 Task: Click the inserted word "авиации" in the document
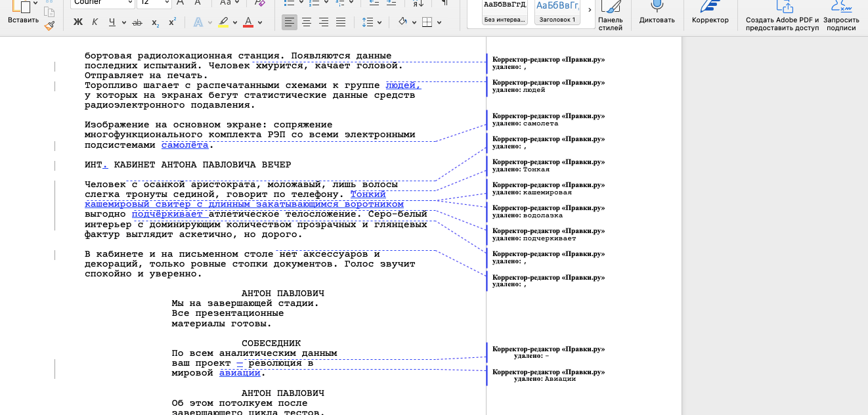(240, 373)
